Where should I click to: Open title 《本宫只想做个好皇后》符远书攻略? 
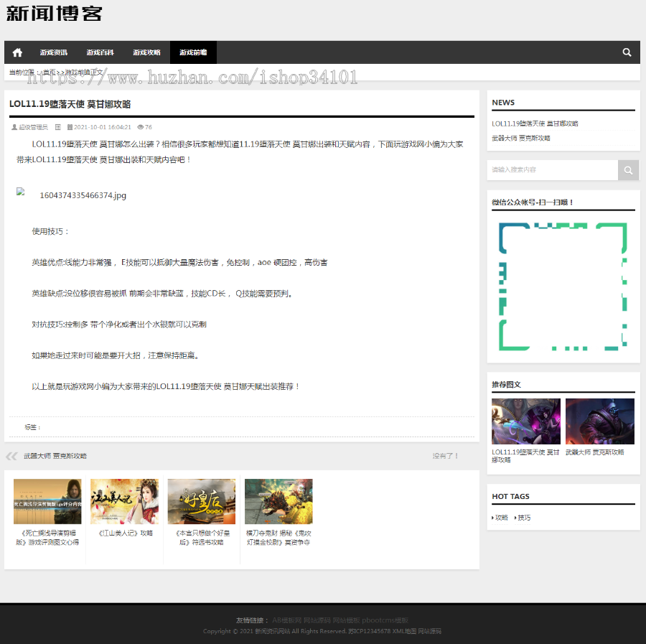point(202,538)
